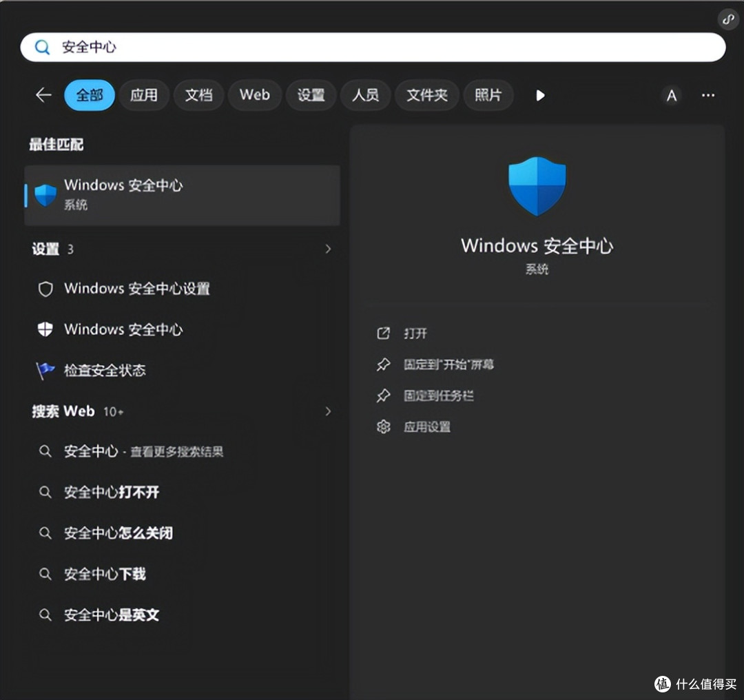This screenshot has height=700, width=744.
Task: Click the 搜索 Web 10+ section header
Action: coord(78,411)
